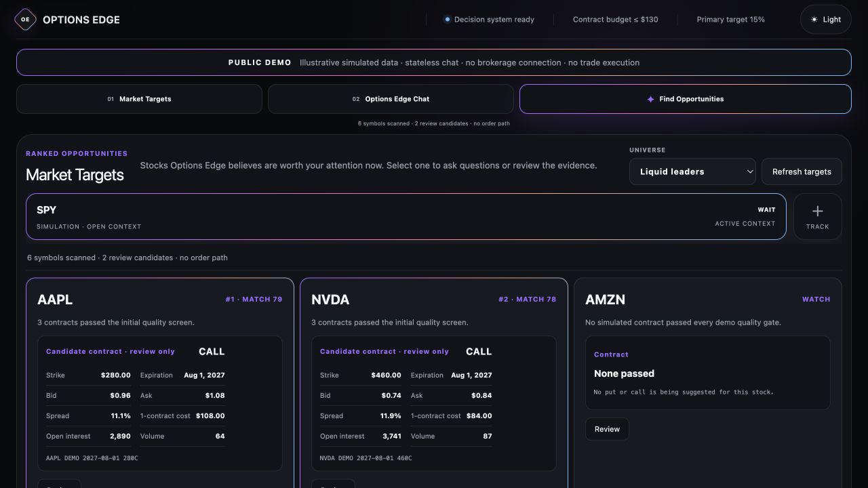Click RANKED OPPORTUNITIES heading label
The height and width of the screenshot is (488, 868).
[77, 153]
